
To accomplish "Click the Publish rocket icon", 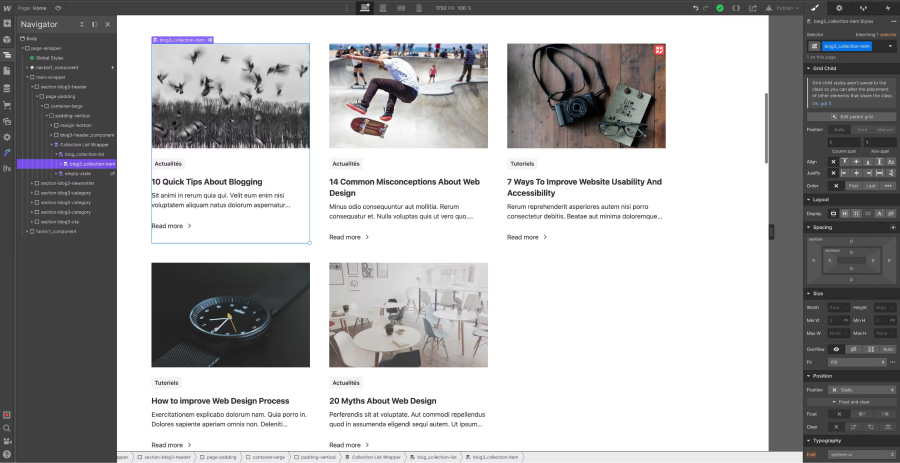I will [769, 8].
